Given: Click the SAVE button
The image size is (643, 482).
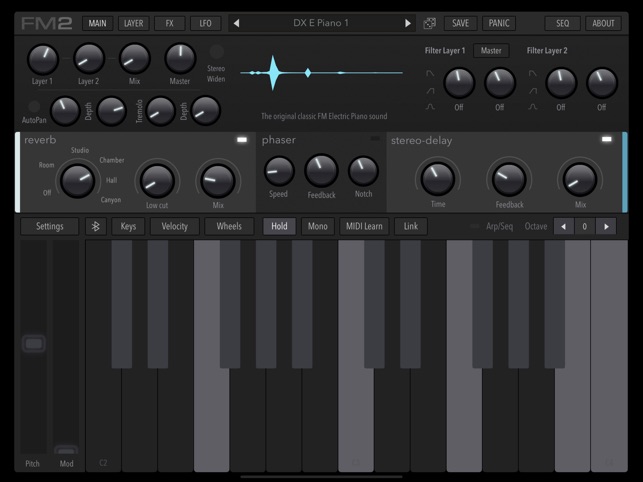Looking at the screenshot, I should click(x=461, y=23).
